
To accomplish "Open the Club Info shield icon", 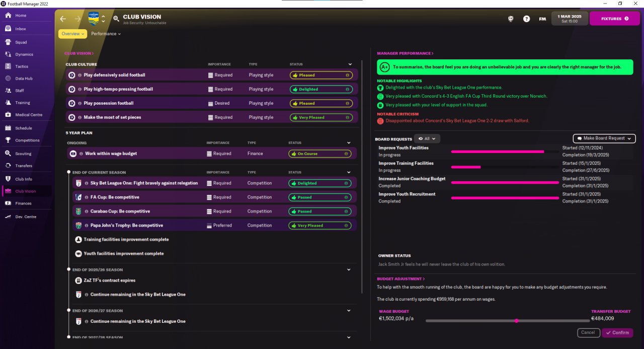I will tap(8, 179).
